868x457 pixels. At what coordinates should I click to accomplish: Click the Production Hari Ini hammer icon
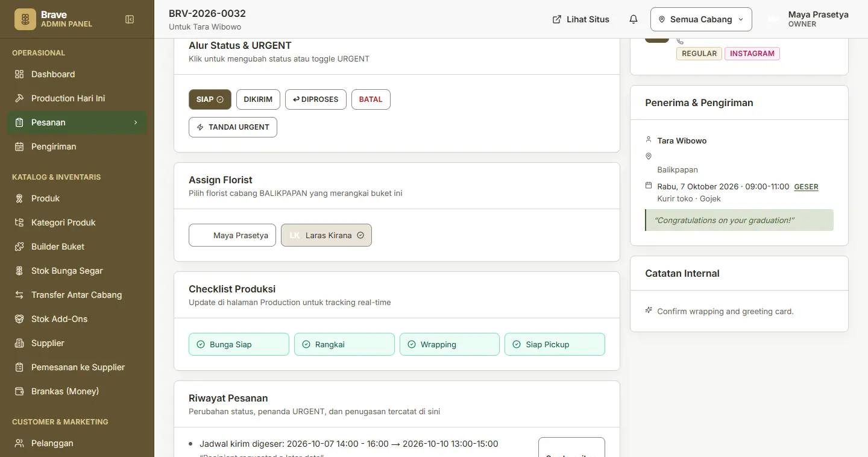[x=19, y=98]
